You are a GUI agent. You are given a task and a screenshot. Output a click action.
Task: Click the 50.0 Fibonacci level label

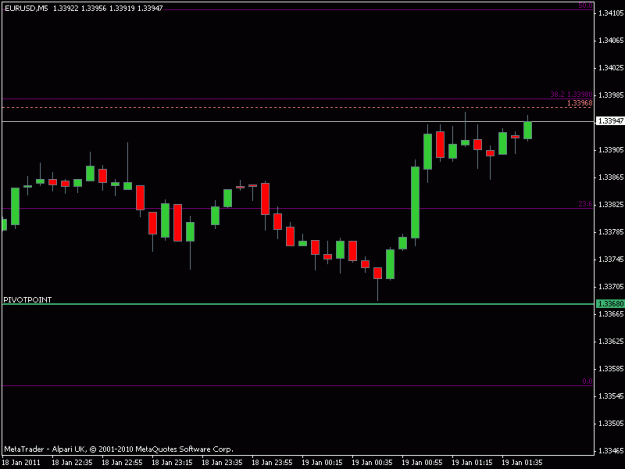585,6
